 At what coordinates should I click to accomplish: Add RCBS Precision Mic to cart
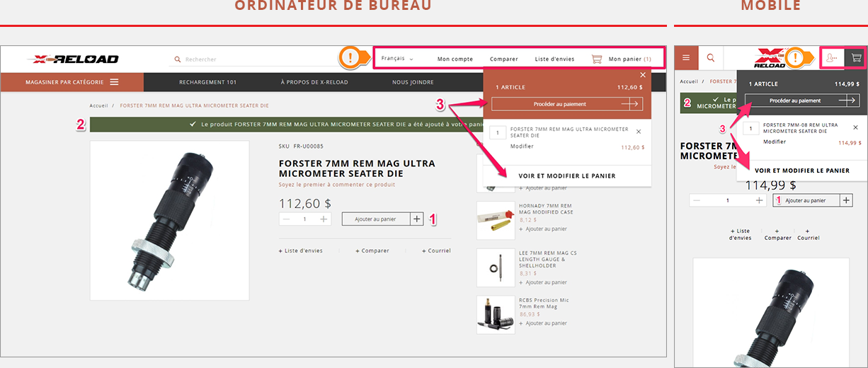coord(543,323)
